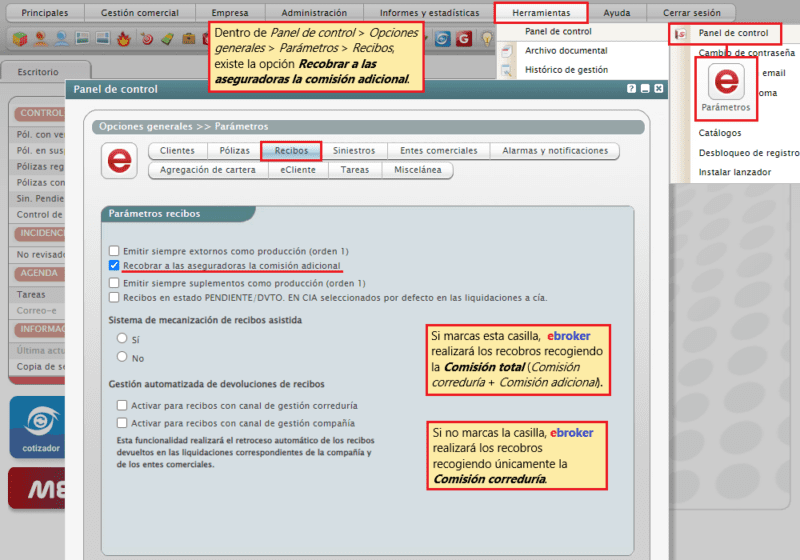Click Tareas in the AGENDA sidebar

[31, 294]
